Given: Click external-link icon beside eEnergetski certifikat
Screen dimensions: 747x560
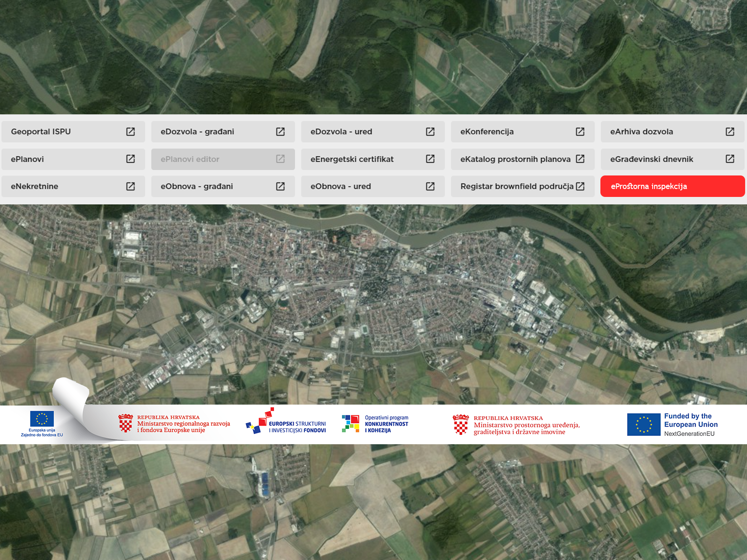Looking at the screenshot, I should pos(430,159).
